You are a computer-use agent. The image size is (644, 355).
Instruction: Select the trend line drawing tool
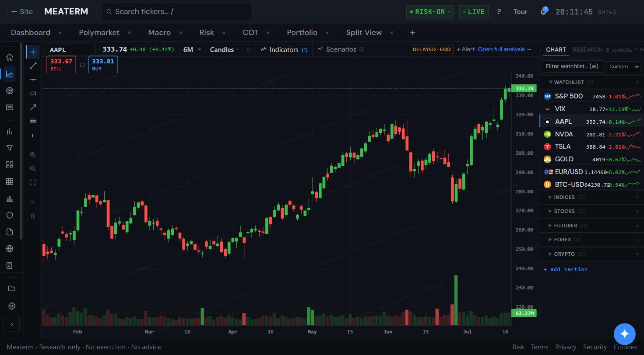coord(33,66)
